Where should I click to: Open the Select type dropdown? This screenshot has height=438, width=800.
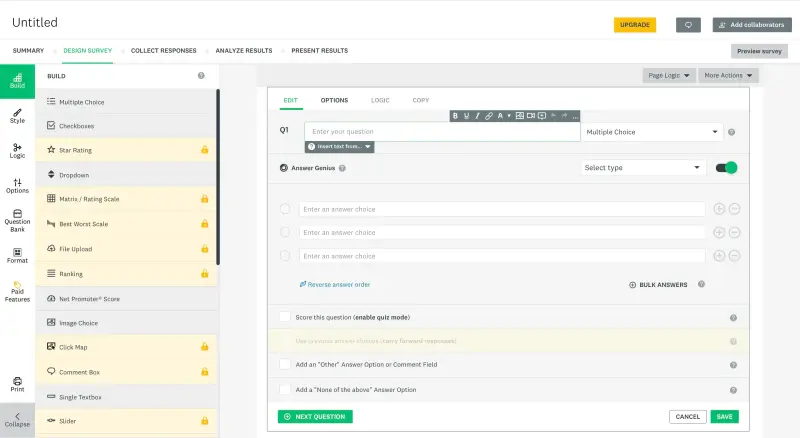642,167
